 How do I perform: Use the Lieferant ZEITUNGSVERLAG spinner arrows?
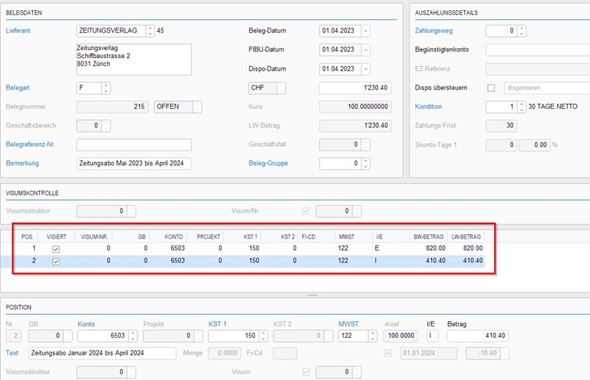pos(150,31)
